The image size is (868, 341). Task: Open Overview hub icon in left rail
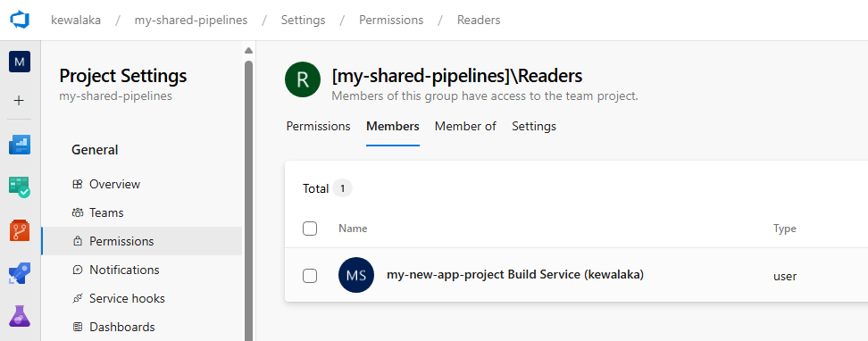(20, 145)
